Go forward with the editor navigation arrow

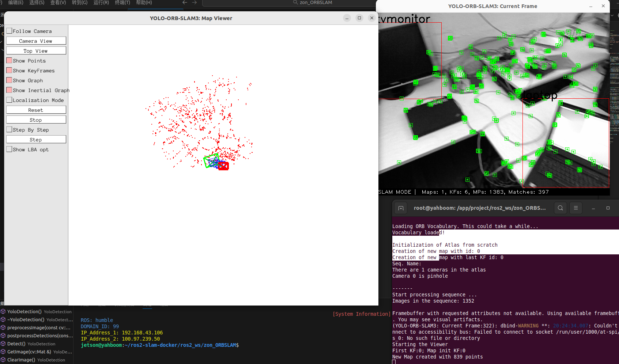click(195, 3)
